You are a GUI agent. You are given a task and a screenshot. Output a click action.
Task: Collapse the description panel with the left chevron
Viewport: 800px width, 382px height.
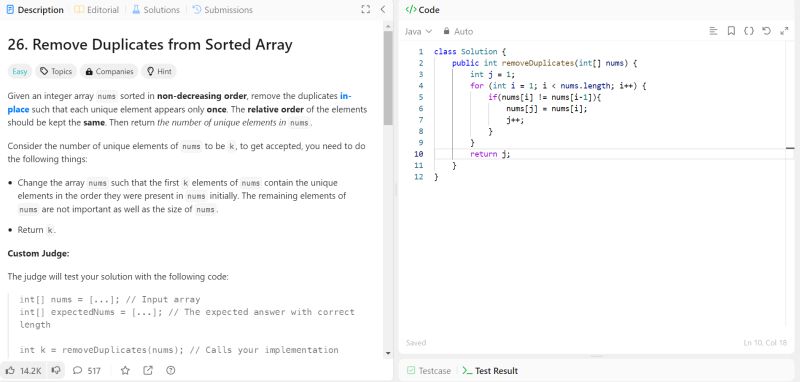[383, 9]
